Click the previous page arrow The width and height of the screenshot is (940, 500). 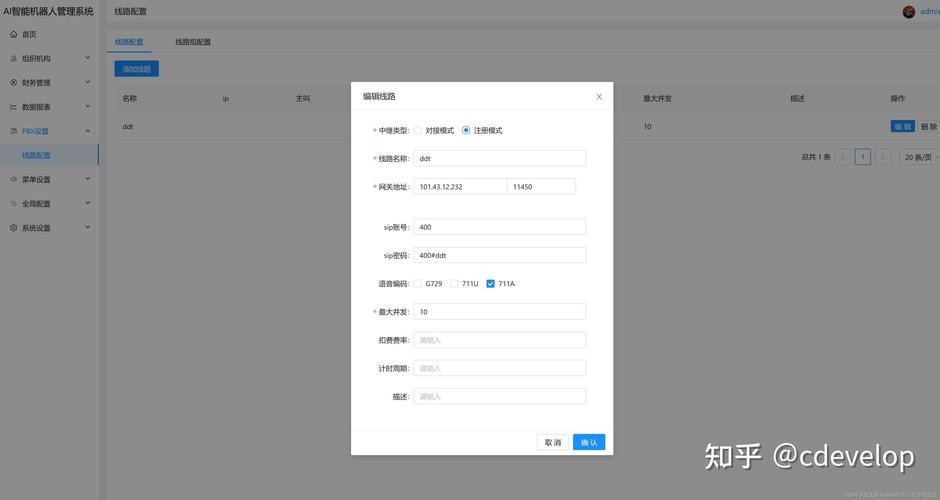click(842, 157)
